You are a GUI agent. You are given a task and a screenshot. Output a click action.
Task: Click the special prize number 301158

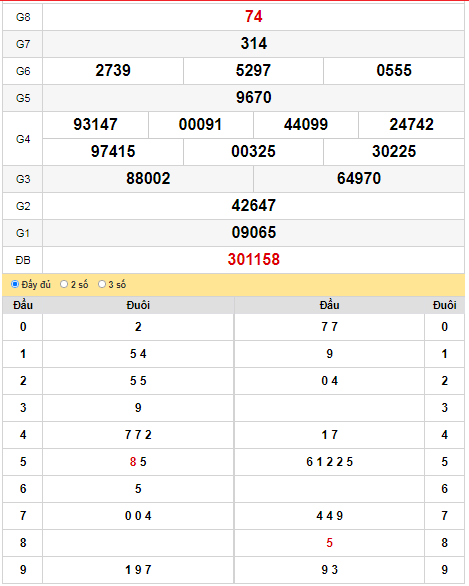(x=254, y=259)
